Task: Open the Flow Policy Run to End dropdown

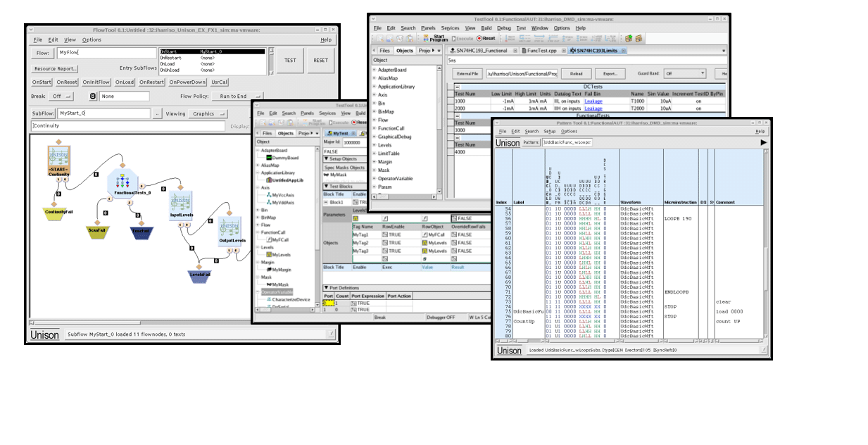Action: tap(235, 96)
